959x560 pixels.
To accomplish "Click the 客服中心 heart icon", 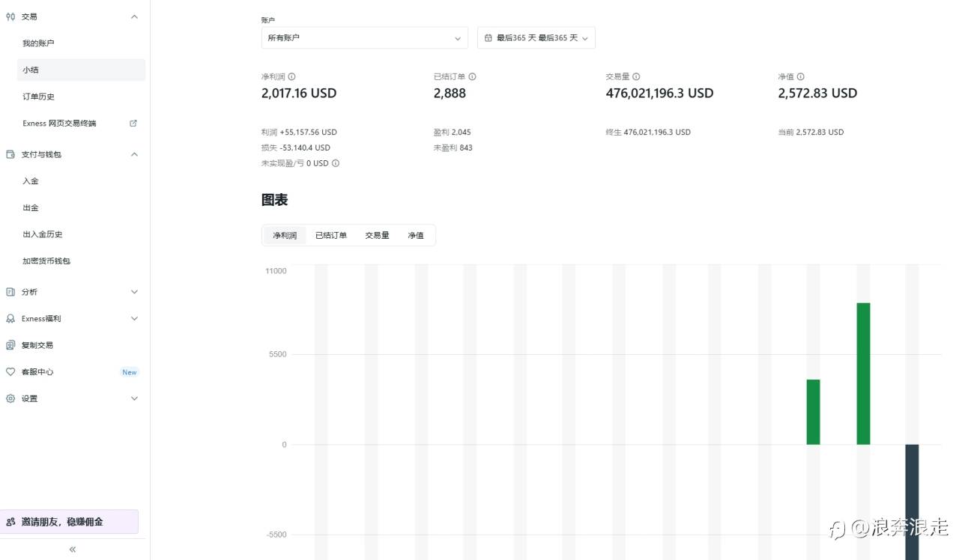I will 10,372.
